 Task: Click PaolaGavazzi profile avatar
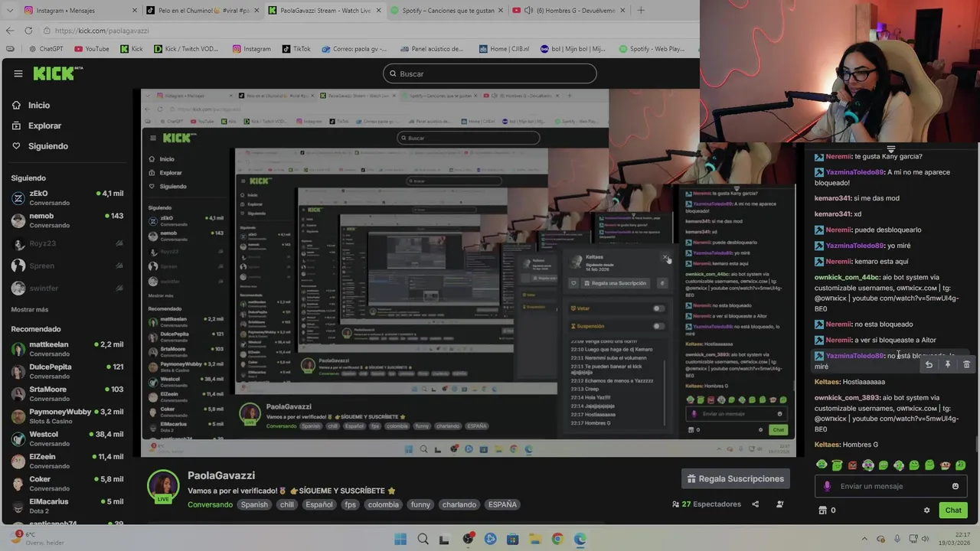click(x=163, y=485)
